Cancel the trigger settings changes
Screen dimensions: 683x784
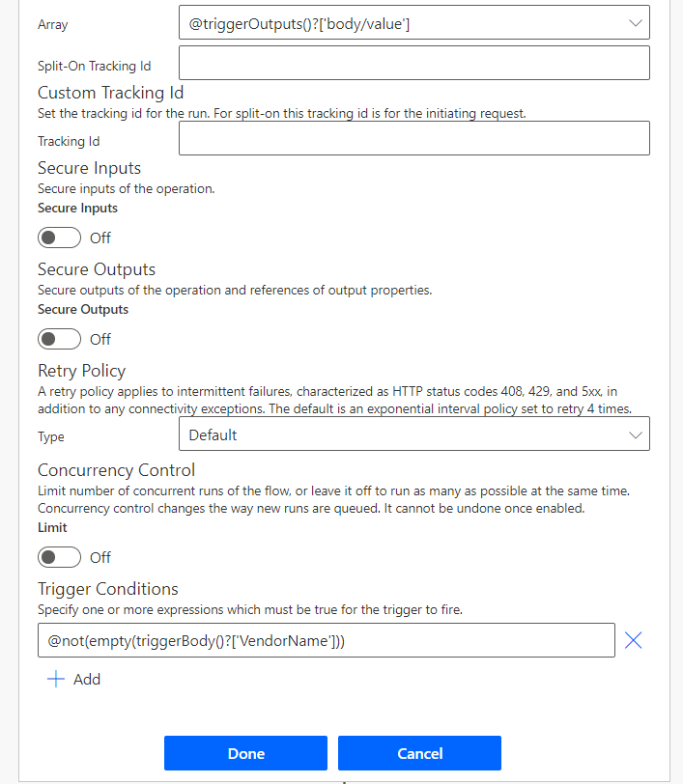419,753
